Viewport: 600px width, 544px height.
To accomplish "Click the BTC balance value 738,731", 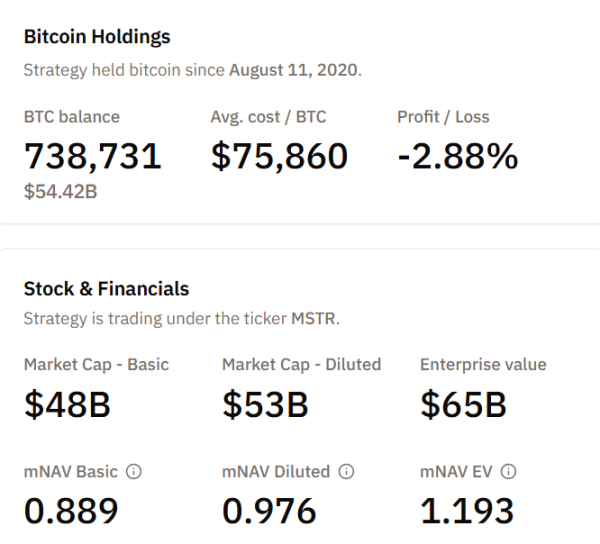I will click(x=92, y=156).
